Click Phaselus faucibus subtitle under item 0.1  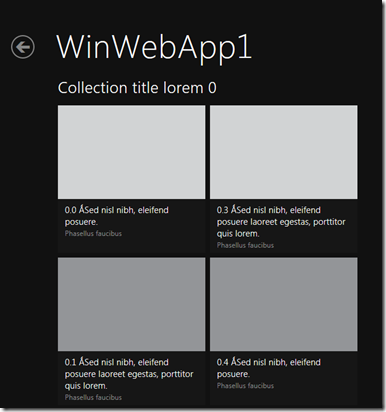(93, 397)
